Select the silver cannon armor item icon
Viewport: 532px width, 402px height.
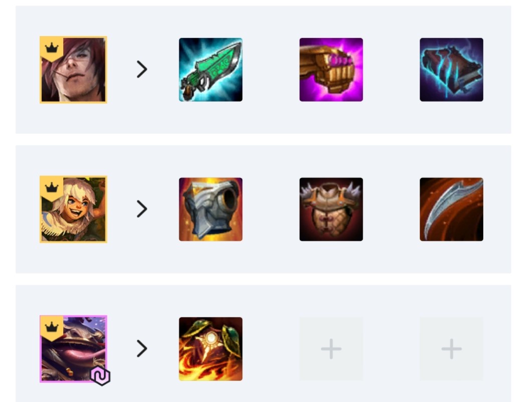click(211, 210)
